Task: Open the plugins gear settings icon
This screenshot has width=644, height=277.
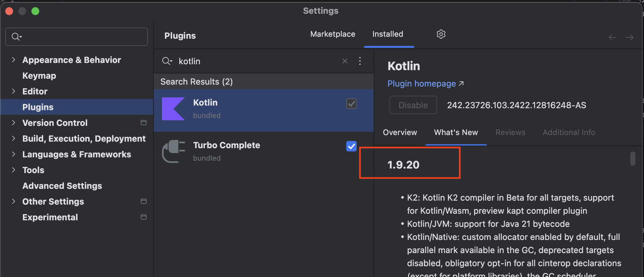Action: (441, 34)
